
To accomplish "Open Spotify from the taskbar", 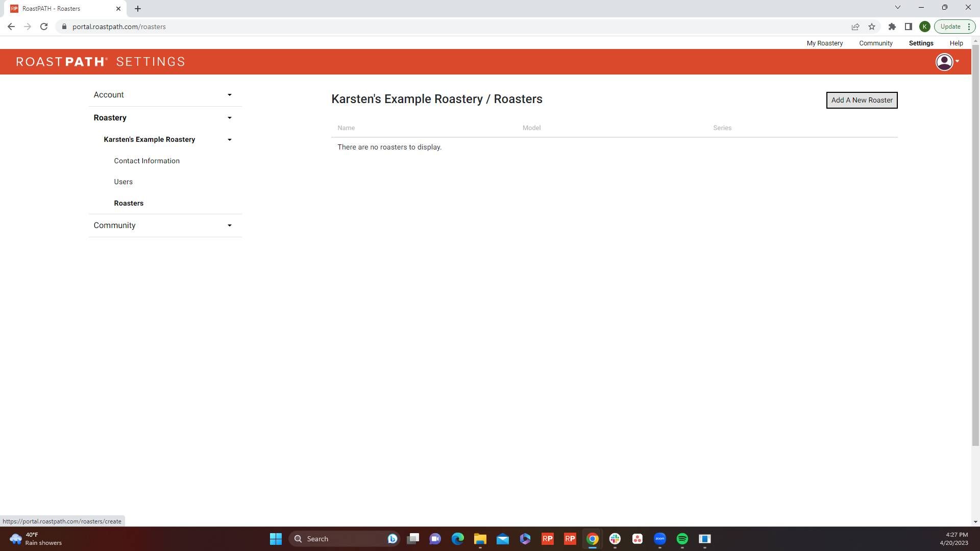I will [682, 539].
